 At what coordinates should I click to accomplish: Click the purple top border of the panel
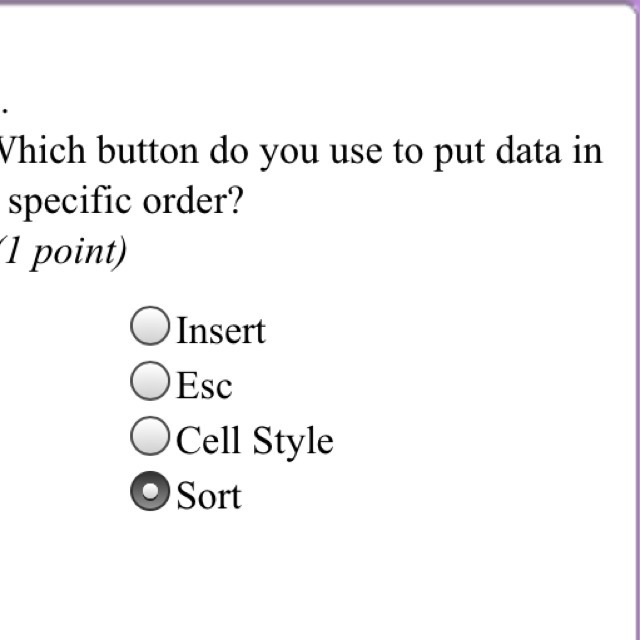point(310,2)
